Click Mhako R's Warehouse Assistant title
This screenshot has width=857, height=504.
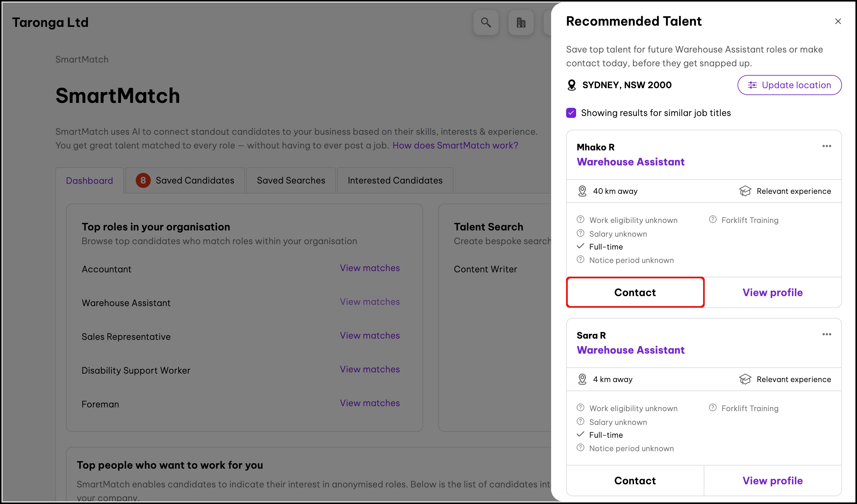(x=631, y=162)
